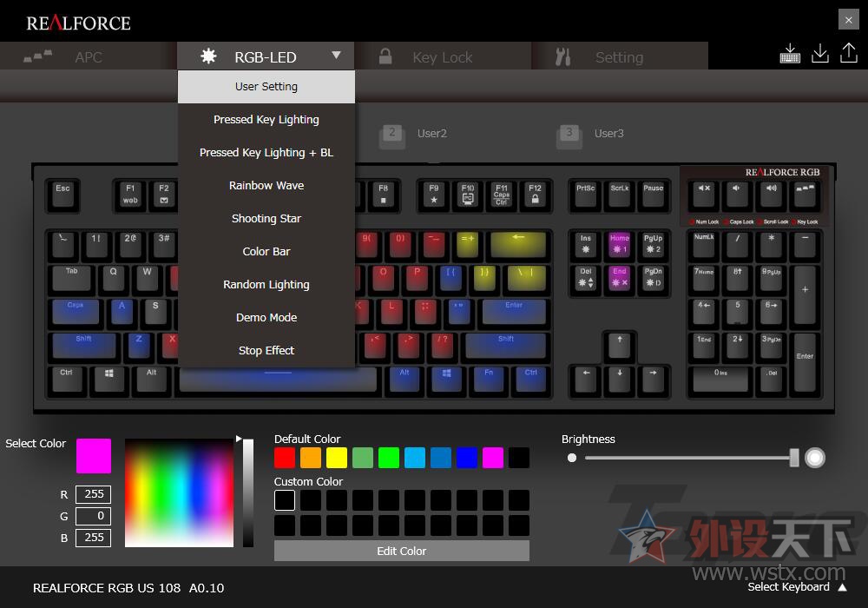Close the Realforce window
Screen dimensions: 868x608
(849, 21)
